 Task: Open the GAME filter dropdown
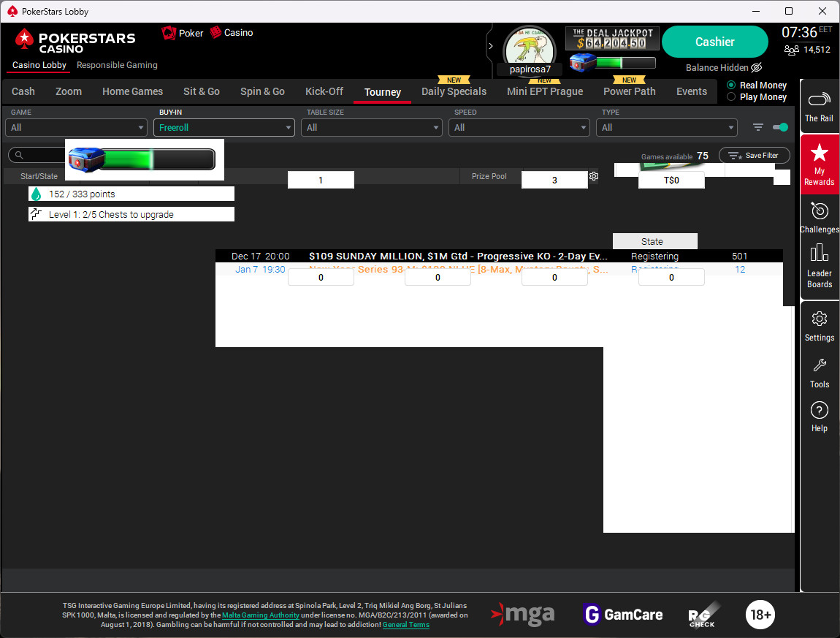coord(76,128)
